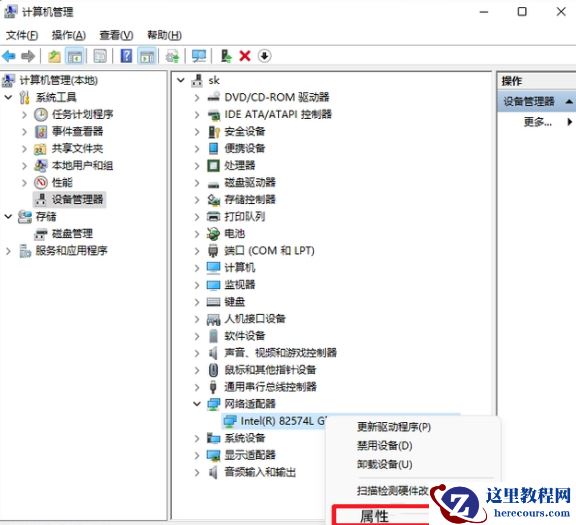Click the Back arrow toolbar icon

(9, 56)
